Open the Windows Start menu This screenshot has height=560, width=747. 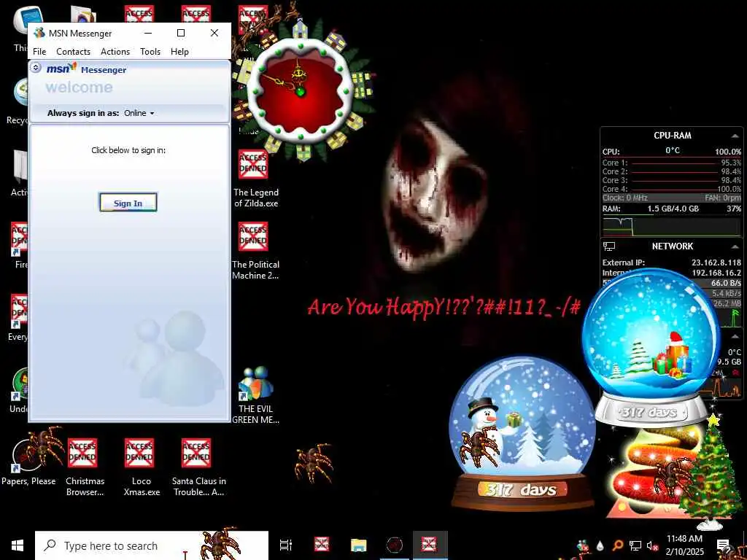click(18, 545)
